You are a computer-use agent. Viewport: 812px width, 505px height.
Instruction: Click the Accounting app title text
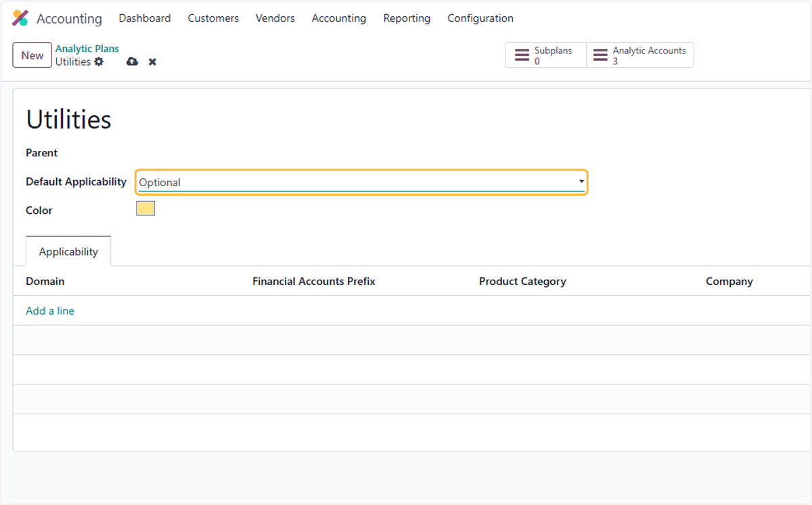coord(69,19)
